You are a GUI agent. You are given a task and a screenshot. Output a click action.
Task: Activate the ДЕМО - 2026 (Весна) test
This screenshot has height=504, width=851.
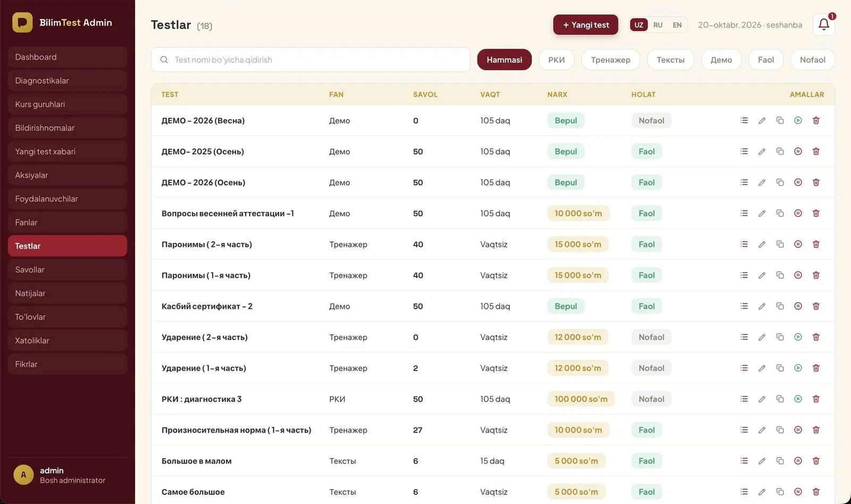click(x=798, y=120)
